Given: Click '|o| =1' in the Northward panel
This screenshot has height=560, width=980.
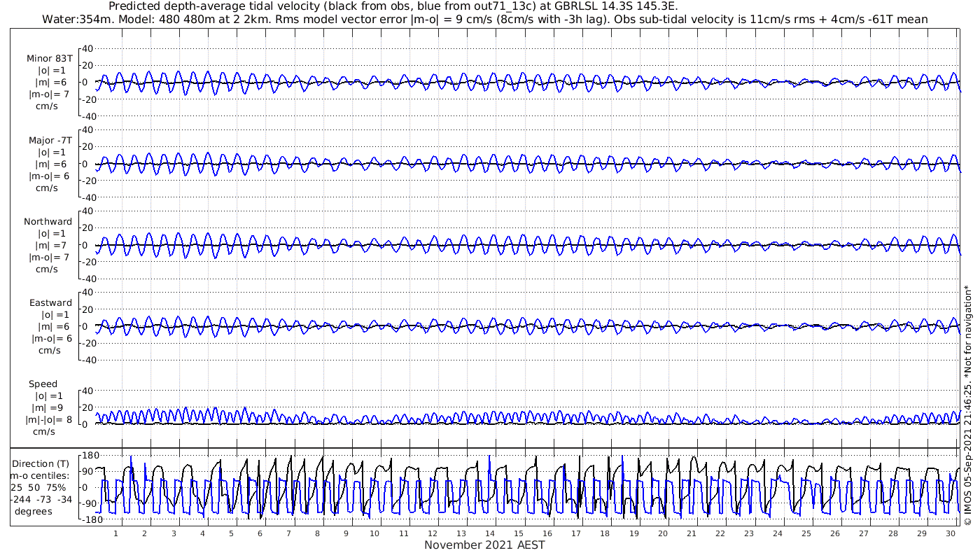Looking at the screenshot, I should tap(51, 234).
